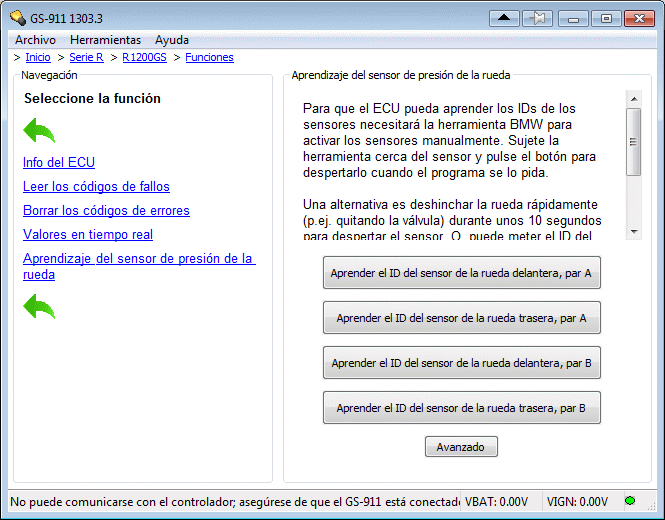Open Valores en tiempo real

tap(88, 235)
